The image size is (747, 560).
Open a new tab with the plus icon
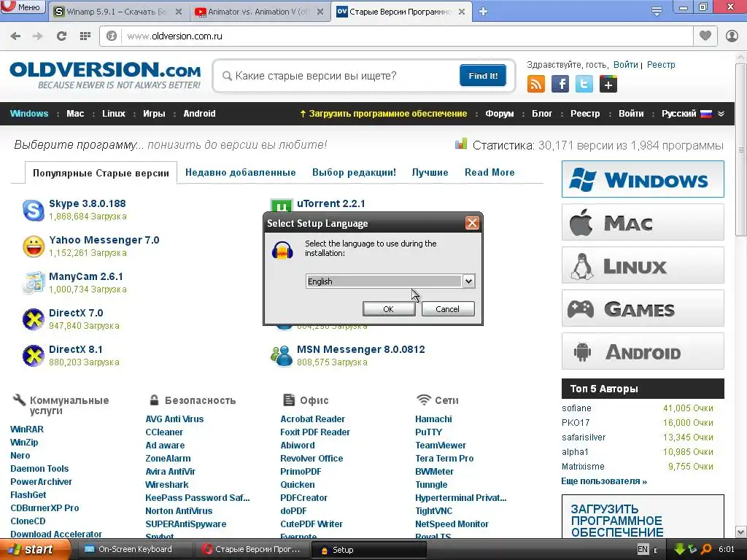click(x=483, y=12)
